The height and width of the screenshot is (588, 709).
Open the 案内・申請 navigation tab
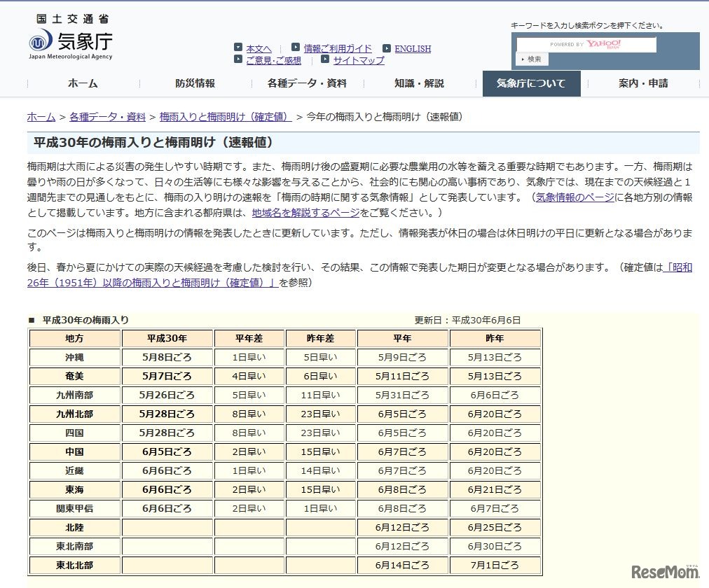coord(643,83)
